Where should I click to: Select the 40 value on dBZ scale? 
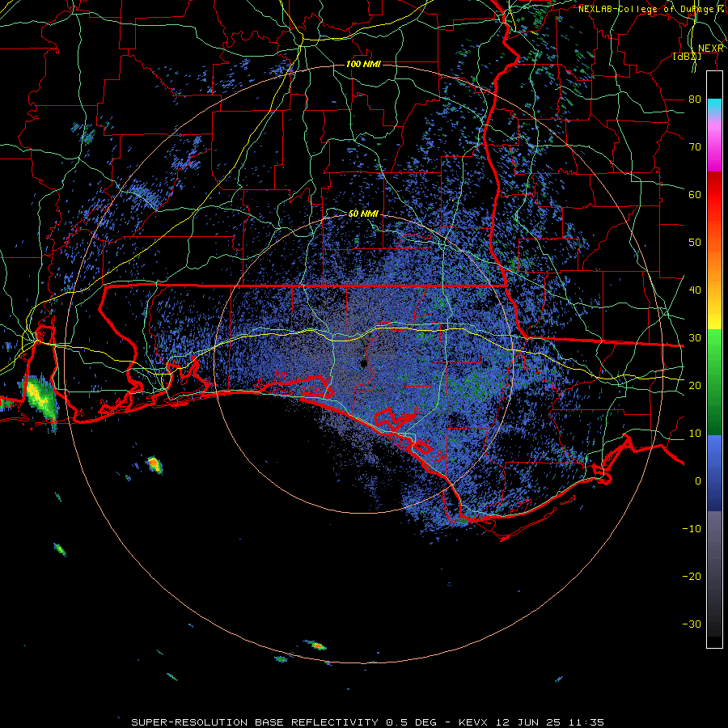pos(695,290)
